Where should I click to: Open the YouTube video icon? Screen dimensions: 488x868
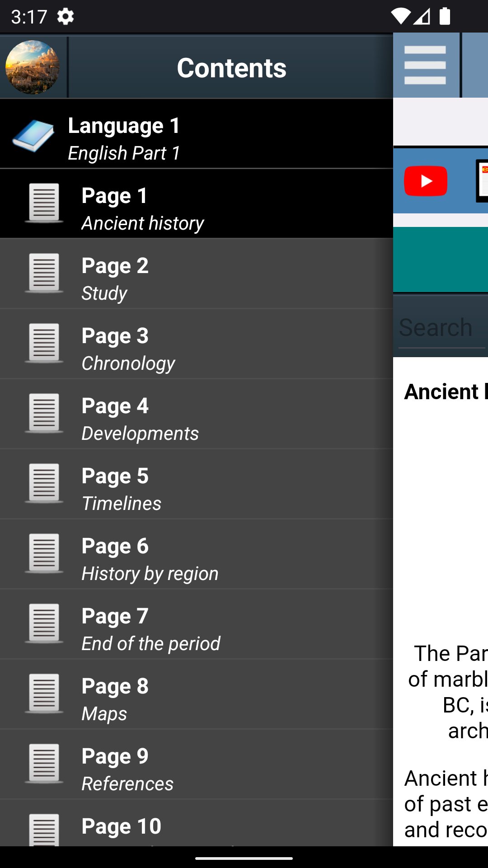point(425,181)
